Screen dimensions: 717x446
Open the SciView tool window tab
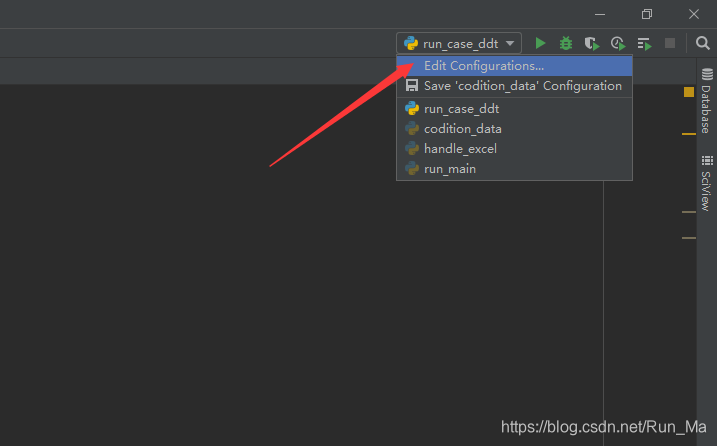tap(707, 183)
